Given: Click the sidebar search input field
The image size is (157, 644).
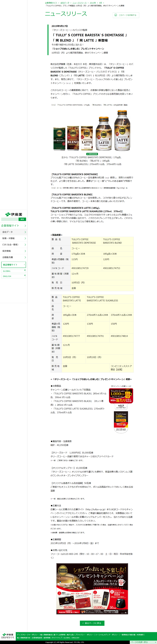Looking at the screenshot, I should [x=10, y=219].
